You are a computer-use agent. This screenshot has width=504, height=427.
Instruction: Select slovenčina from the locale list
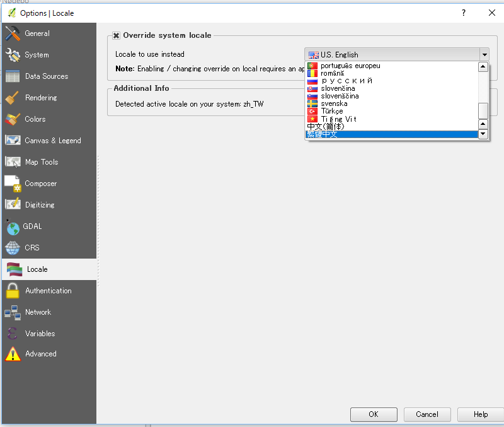point(392,88)
